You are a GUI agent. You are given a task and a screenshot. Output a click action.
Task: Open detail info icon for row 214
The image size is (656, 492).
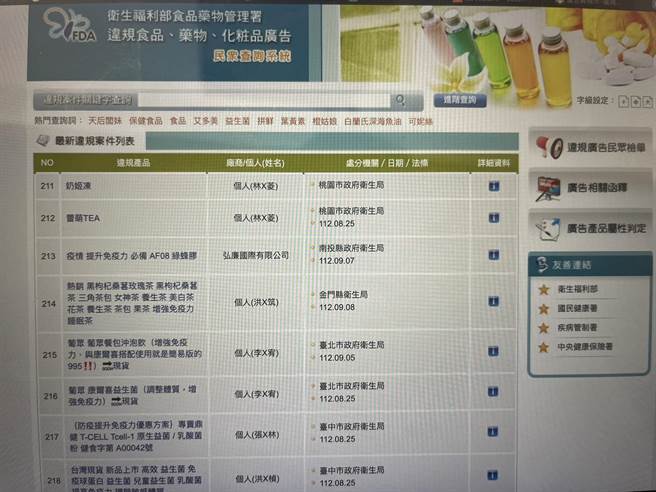pyautogui.click(x=494, y=301)
